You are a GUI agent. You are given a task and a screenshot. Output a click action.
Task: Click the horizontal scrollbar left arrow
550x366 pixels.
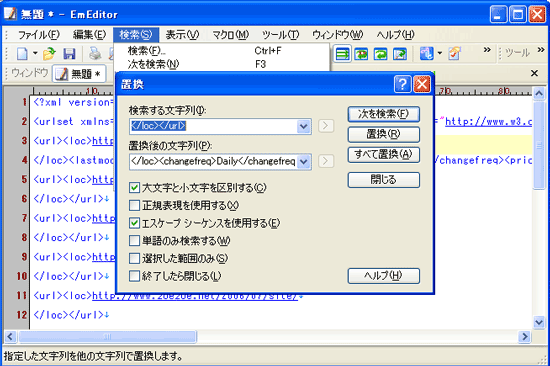(10, 337)
